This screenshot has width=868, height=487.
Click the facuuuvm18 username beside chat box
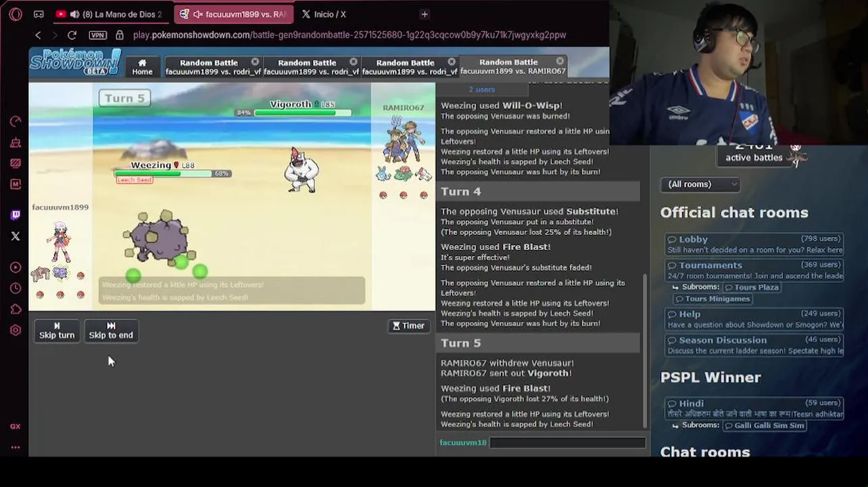[x=463, y=442]
